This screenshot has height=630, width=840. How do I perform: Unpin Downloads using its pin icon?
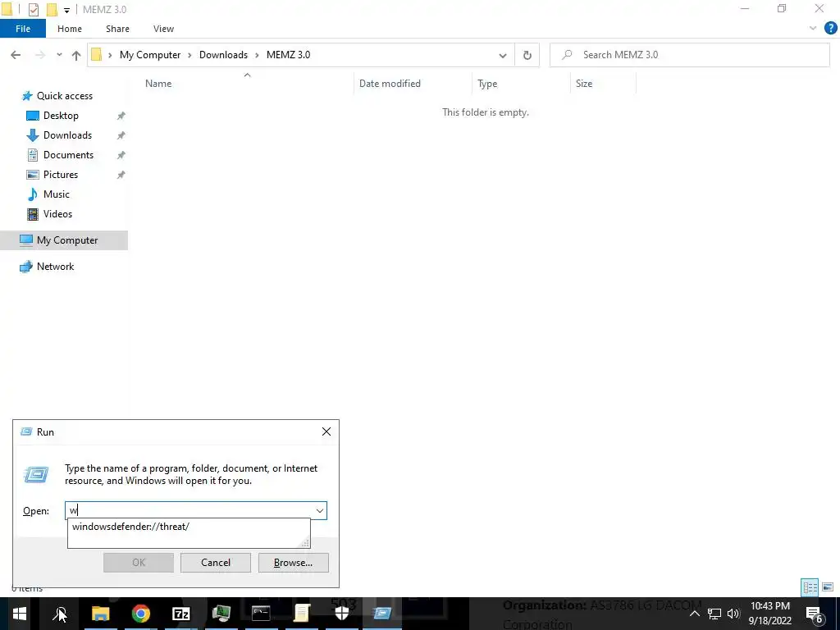[121, 135]
